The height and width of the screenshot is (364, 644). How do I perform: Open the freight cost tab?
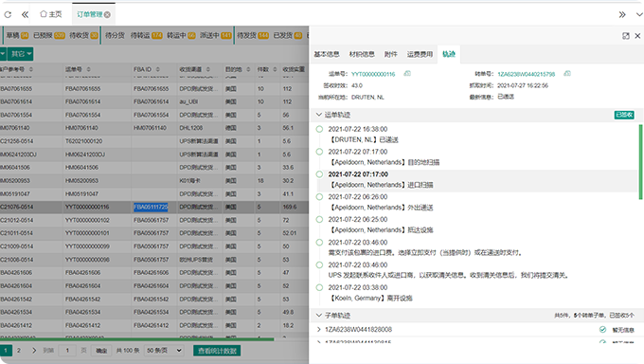(420, 54)
